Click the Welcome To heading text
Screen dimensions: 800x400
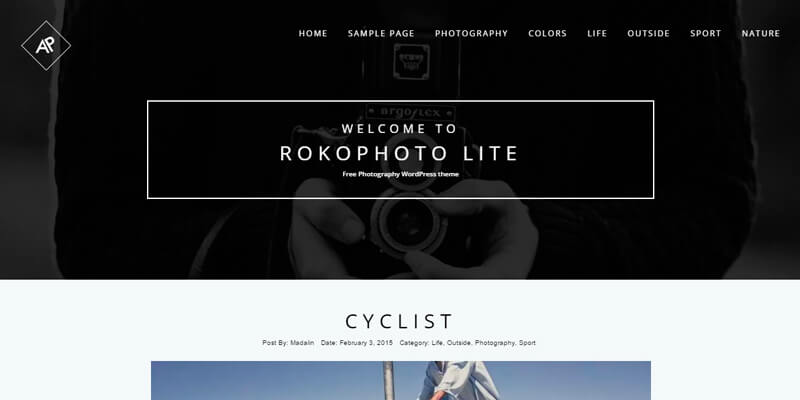tap(399, 129)
